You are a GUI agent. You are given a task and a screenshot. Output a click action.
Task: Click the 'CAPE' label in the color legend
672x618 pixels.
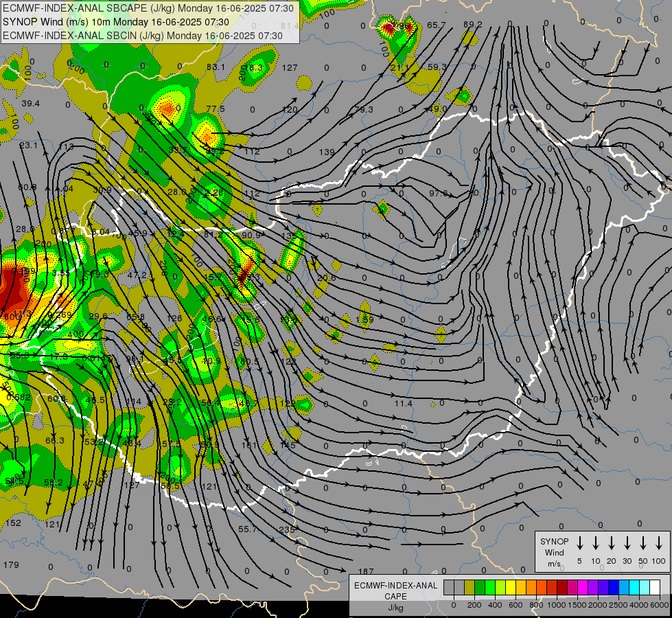tap(395, 596)
